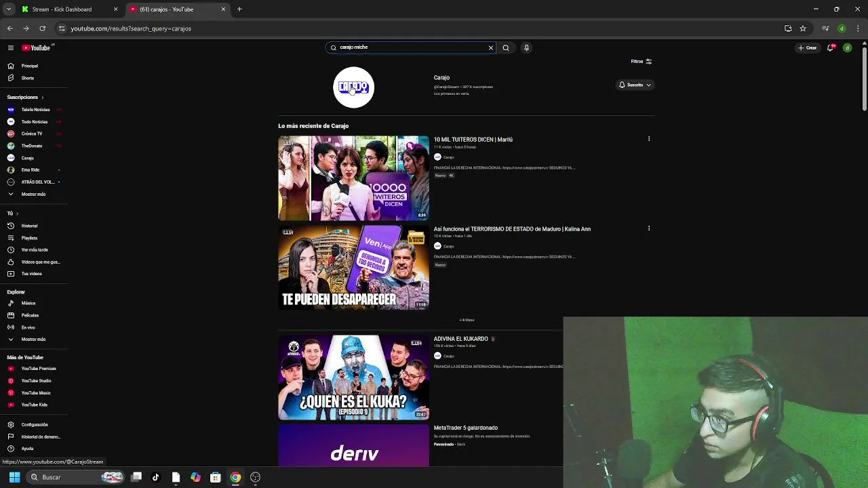Open the Carajo channel name link

pyautogui.click(x=441, y=77)
